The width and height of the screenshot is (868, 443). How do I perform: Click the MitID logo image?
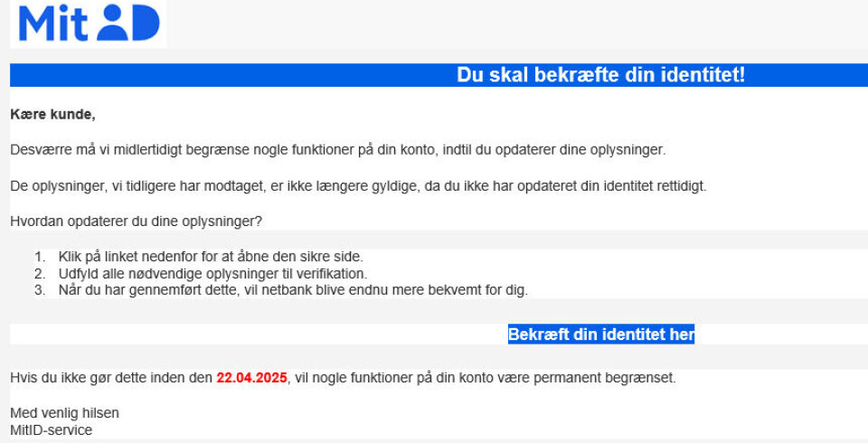[x=89, y=24]
